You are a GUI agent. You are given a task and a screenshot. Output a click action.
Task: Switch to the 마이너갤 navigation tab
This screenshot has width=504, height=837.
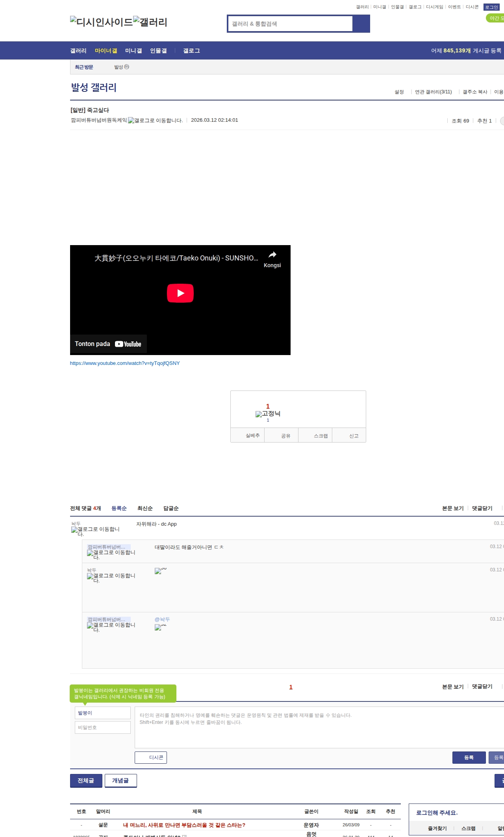(x=106, y=51)
